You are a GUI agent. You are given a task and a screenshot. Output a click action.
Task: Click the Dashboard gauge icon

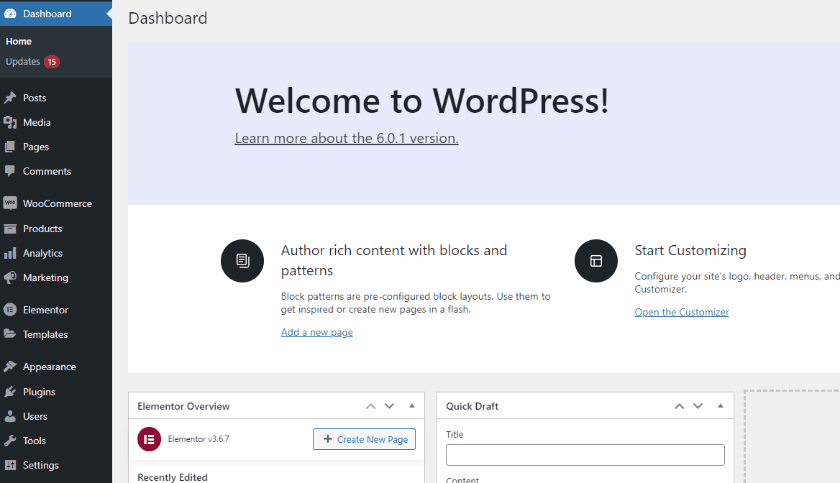10,14
